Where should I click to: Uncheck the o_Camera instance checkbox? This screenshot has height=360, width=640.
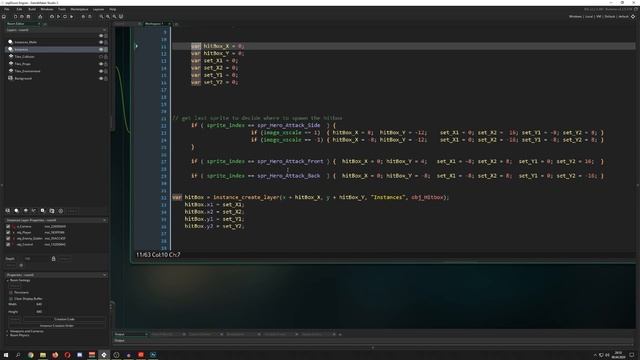point(8,226)
